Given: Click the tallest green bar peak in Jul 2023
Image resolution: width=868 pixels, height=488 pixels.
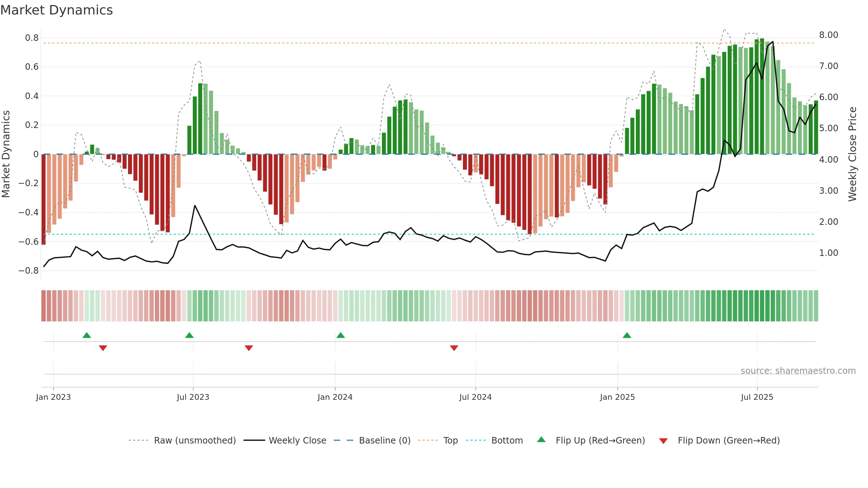Looking at the screenshot, I should 200,119.
